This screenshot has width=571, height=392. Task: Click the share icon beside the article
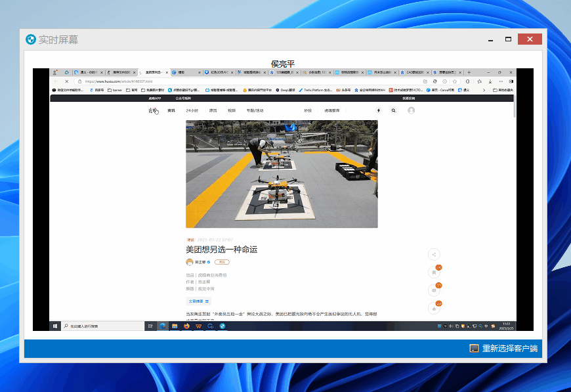tap(434, 254)
